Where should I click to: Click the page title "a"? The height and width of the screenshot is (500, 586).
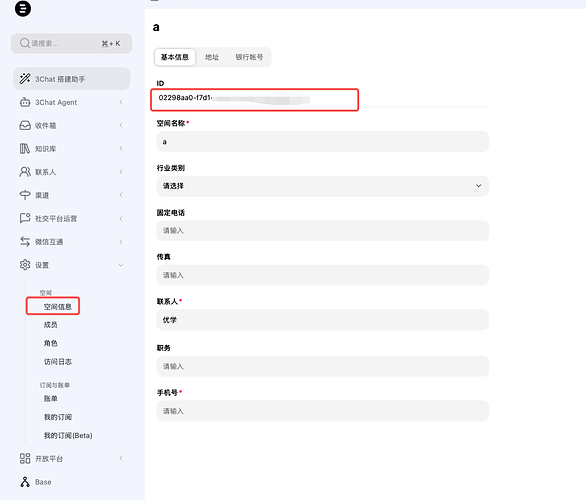(x=156, y=27)
